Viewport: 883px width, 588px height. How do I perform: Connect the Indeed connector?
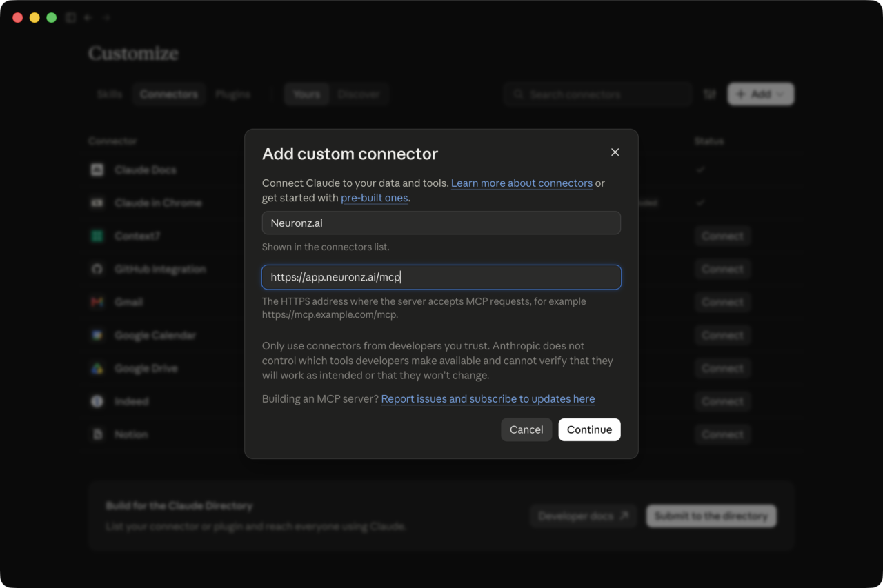coord(723,401)
